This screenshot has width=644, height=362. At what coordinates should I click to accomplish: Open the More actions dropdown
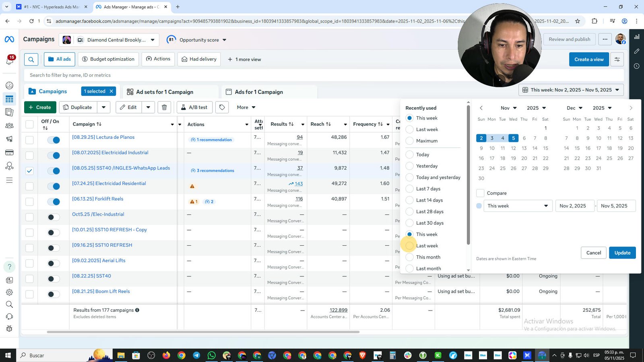click(x=246, y=107)
